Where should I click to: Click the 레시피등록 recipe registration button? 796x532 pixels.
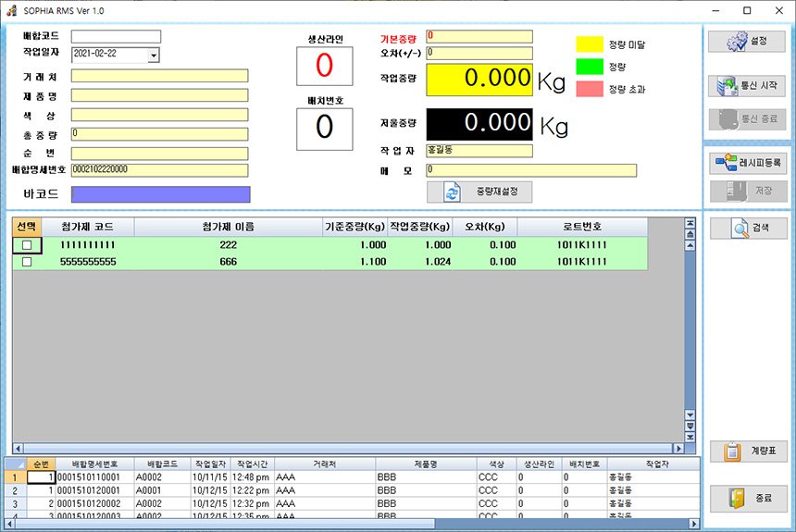[x=748, y=164]
